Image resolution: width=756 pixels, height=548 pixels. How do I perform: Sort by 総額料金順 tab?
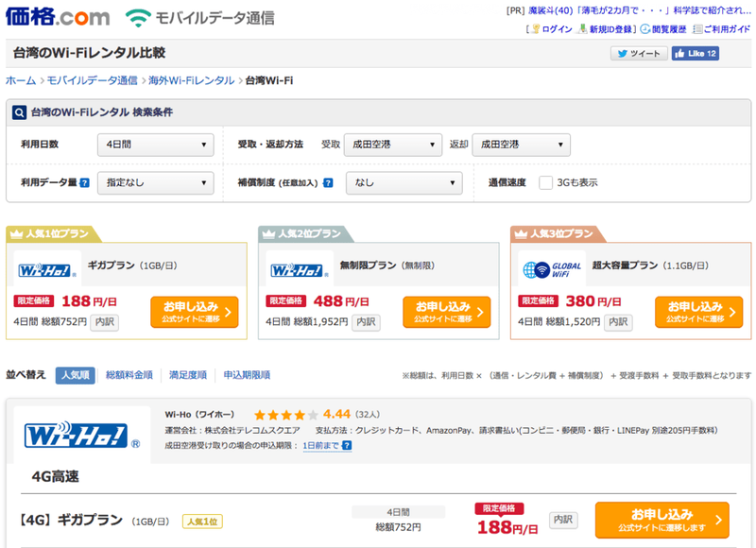pyautogui.click(x=129, y=375)
